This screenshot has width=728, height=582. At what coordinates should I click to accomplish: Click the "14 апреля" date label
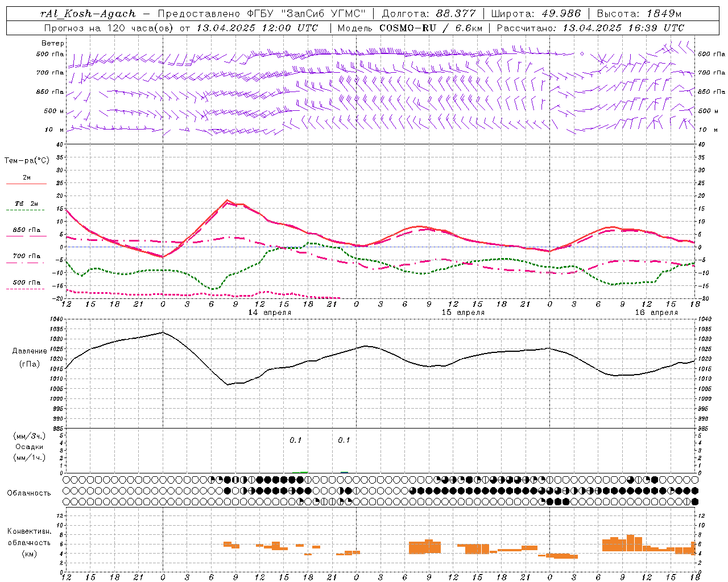click(270, 313)
